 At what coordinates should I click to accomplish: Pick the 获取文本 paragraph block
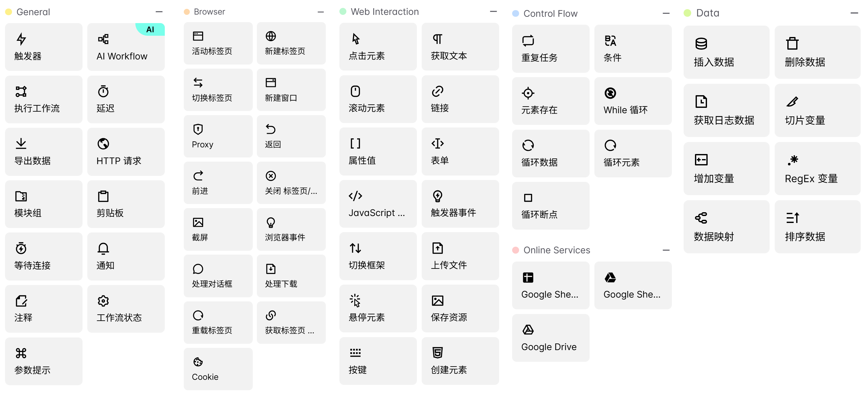pos(460,46)
